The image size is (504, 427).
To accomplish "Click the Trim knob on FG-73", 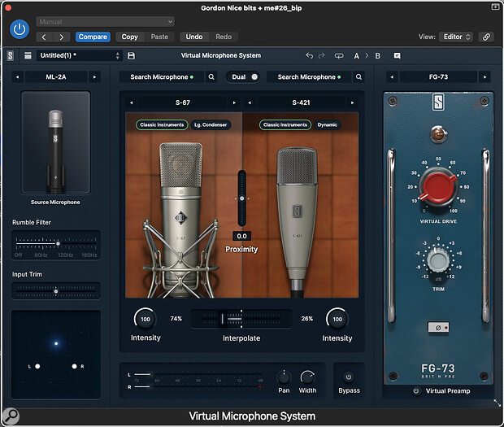I will pos(438,259).
